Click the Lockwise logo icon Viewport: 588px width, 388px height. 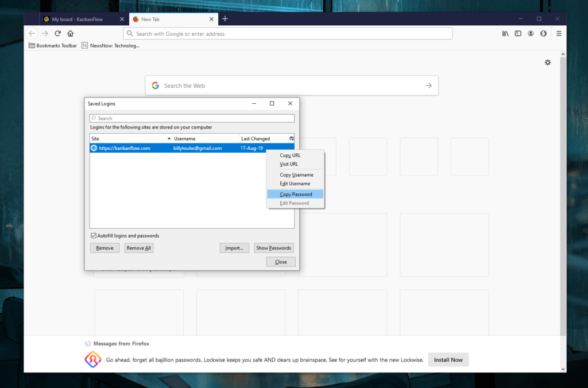coord(92,359)
